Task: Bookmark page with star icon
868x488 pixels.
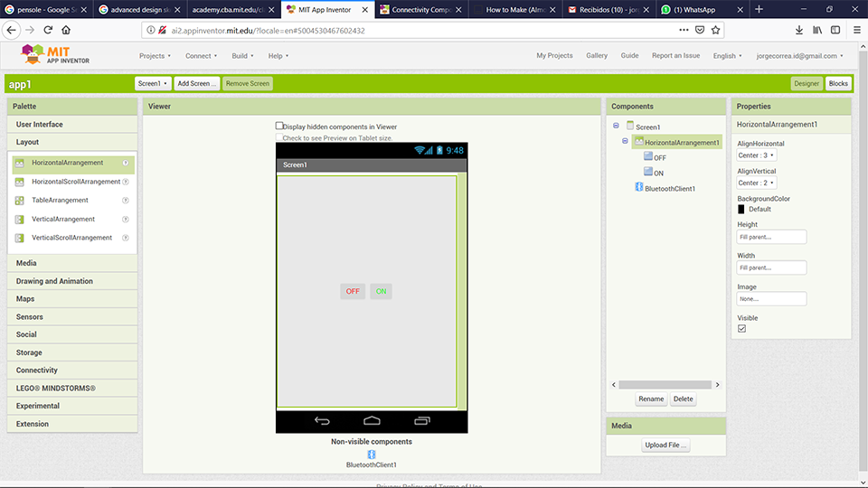Action: pyautogui.click(x=716, y=30)
